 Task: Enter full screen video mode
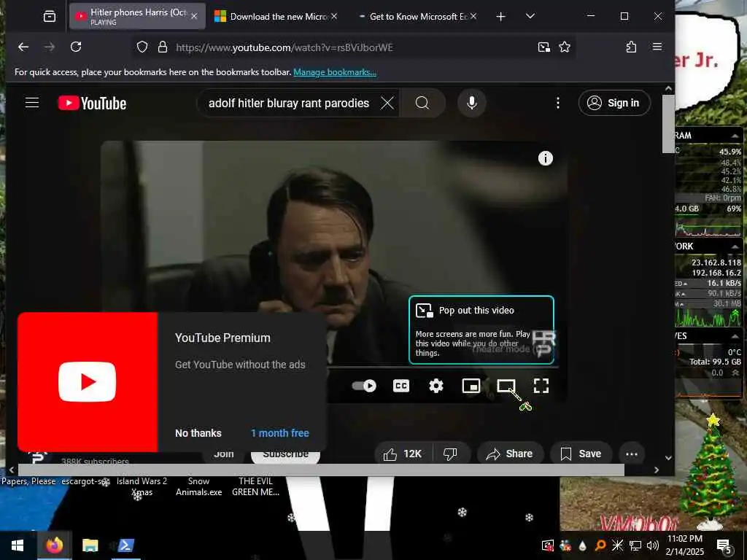[541, 386]
